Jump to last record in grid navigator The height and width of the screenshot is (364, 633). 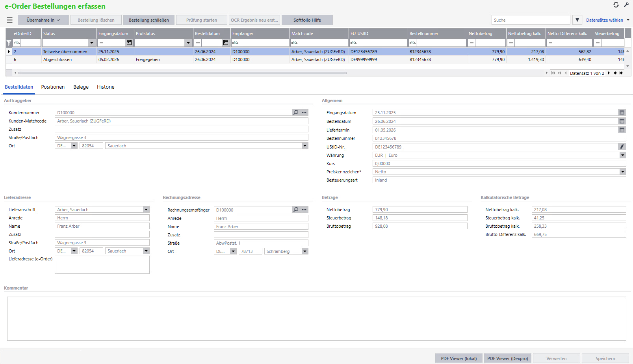(x=622, y=73)
